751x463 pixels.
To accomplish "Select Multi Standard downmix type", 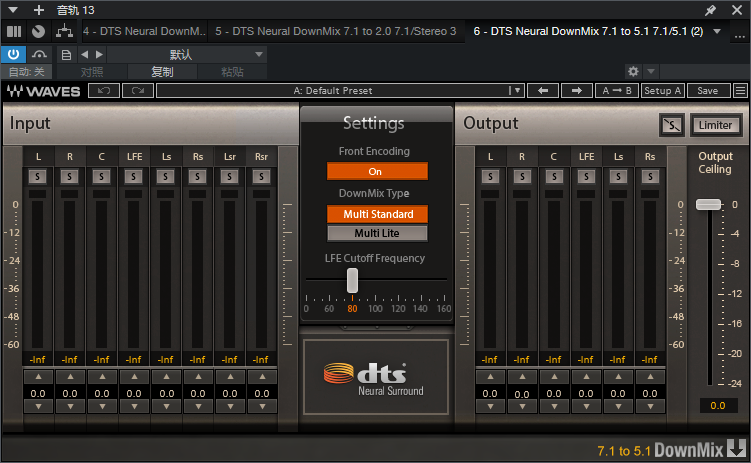I will (x=377, y=214).
